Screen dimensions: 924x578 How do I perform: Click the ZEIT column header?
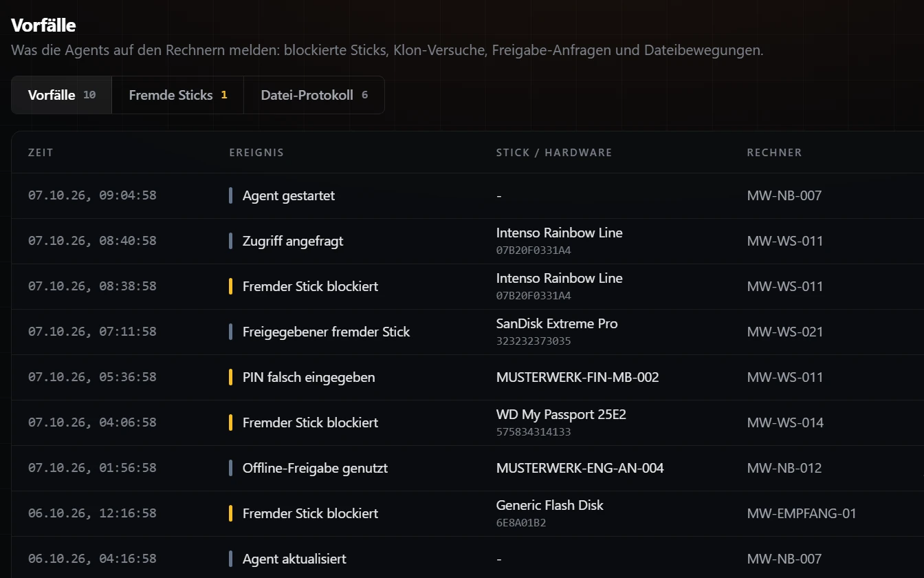coord(41,153)
